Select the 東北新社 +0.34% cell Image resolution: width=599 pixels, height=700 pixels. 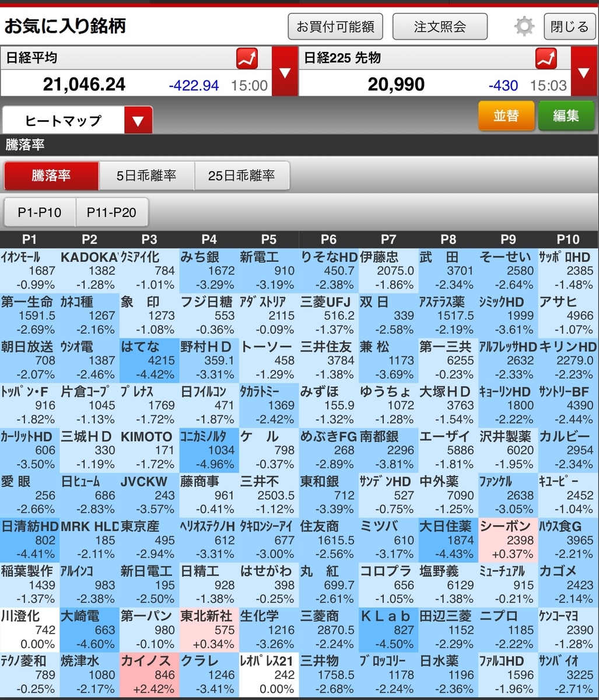(209, 630)
